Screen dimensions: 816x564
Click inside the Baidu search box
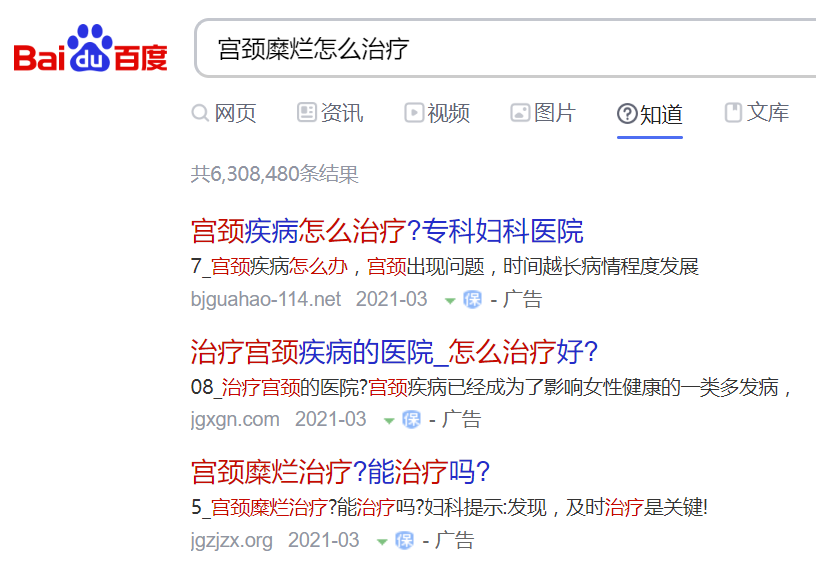click(505, 48)
